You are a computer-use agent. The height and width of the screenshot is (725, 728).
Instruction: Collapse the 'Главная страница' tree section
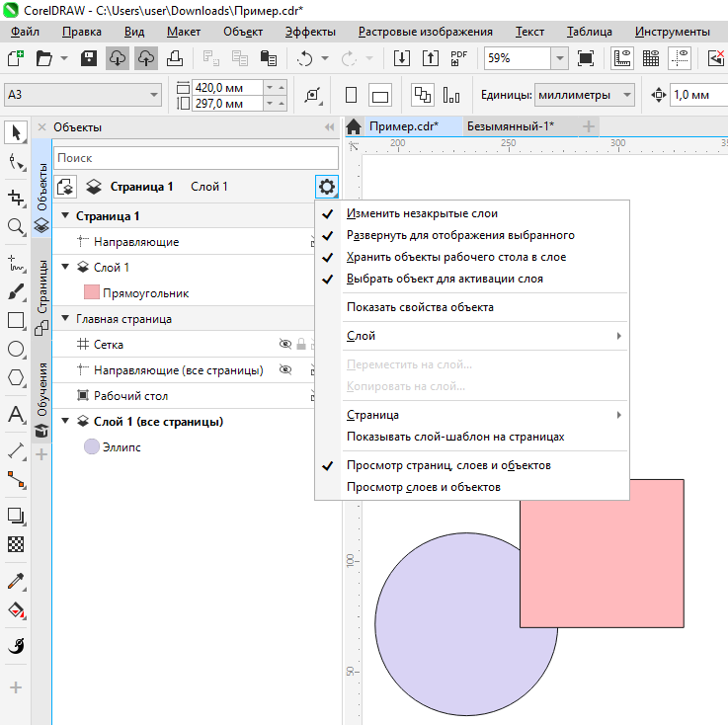[65, 319]
